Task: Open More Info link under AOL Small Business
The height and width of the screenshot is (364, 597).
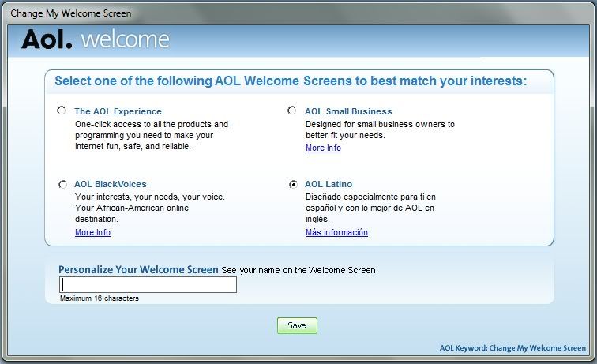Action: pos(323,148)
